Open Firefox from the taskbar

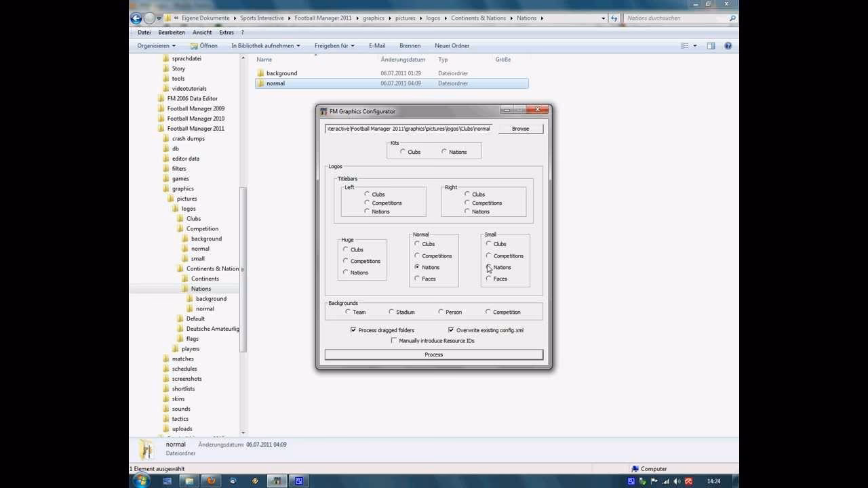click(x=210, y=482)
